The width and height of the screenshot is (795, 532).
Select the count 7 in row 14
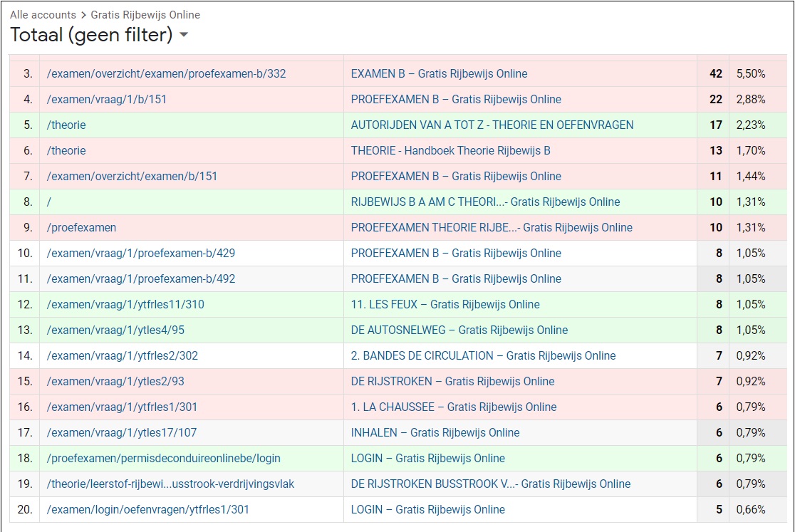pyautogui.click(x=719, y=355)
